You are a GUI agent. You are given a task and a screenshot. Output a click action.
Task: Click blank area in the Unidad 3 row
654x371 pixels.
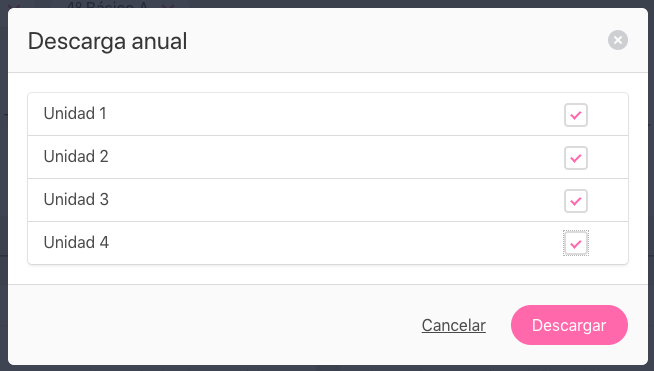pyautogui.click(x=334, y=200)
